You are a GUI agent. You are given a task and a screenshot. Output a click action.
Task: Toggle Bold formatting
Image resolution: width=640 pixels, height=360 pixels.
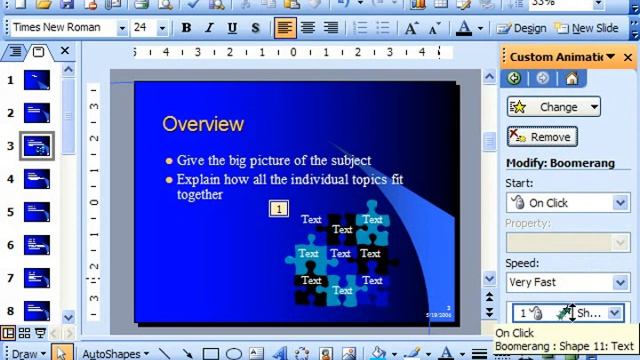coord(186,28)
